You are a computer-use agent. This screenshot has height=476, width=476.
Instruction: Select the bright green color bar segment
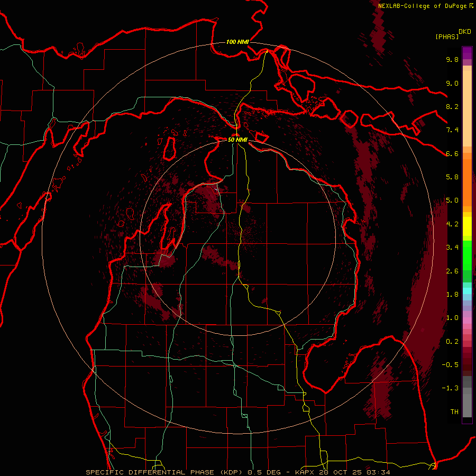coord(467,256)
